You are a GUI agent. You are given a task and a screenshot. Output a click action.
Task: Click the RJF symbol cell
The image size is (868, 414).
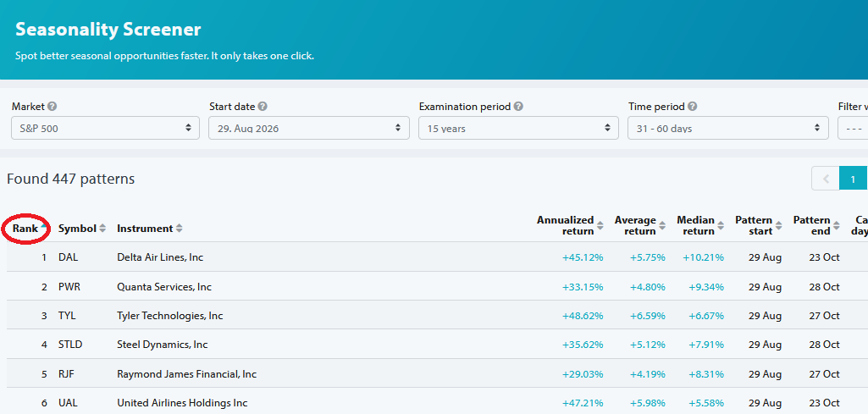pyautogui.click(x=66, y=374)
